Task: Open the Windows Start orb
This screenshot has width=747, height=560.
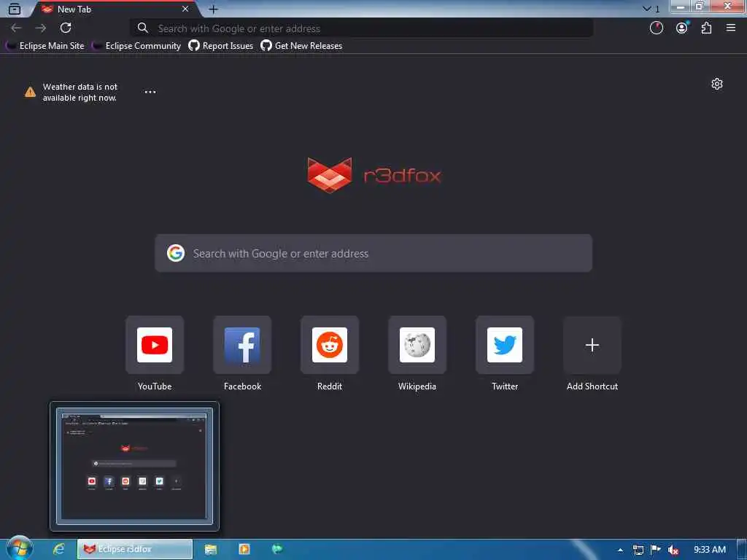Action: coord(20,548)
